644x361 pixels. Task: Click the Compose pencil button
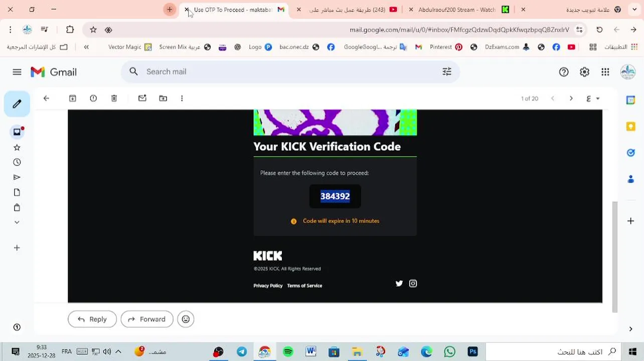[17, 104]
